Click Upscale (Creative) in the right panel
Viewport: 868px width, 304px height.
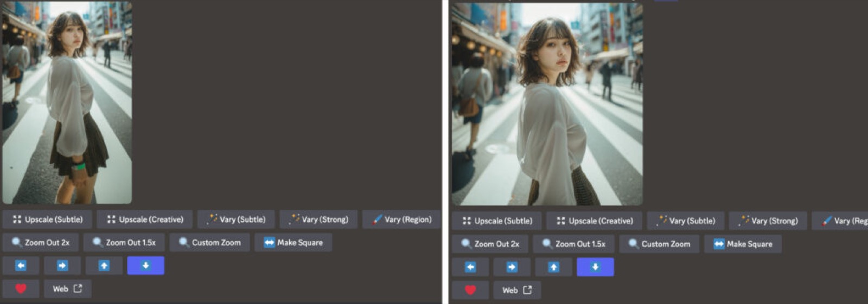pyautogui.click(x=594, y=221)
